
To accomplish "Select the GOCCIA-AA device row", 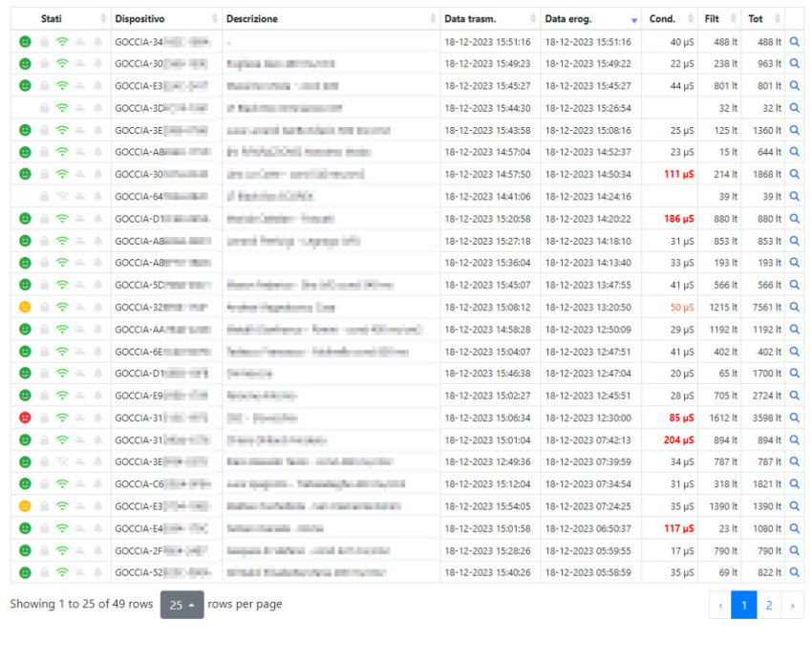I will 162,330.
